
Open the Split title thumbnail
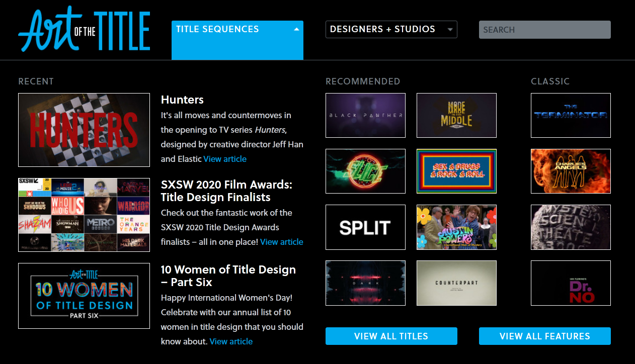point(365,227)
